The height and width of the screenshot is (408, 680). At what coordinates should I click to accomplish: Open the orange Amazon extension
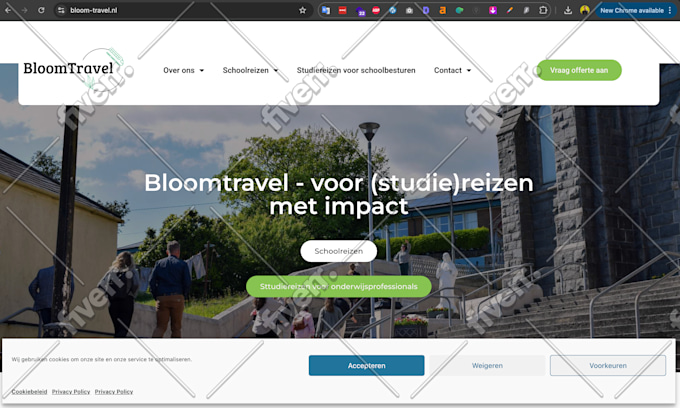click(x=442, y=10)
